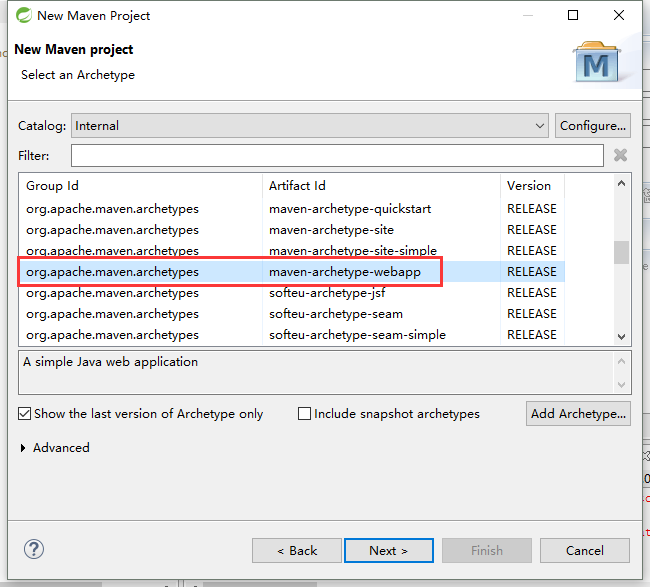Open the help question mark icon

tap(34, 549)
